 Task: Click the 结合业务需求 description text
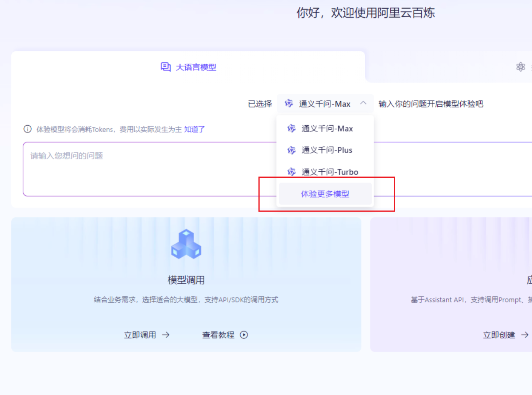(186, 300)
